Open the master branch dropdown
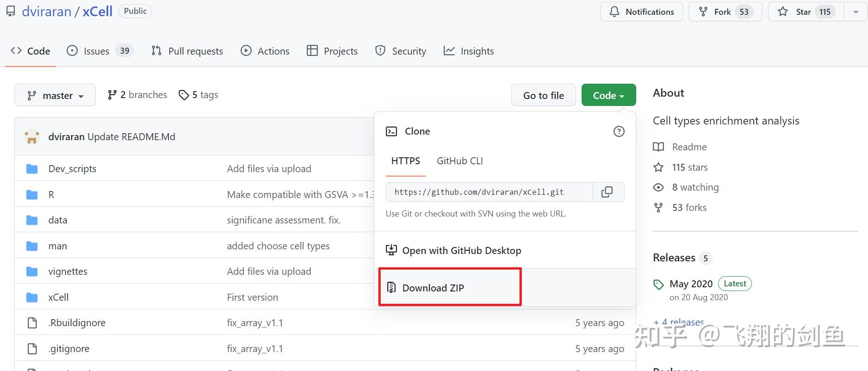Viewport: 868px width, 371px height. pos(55,95)
